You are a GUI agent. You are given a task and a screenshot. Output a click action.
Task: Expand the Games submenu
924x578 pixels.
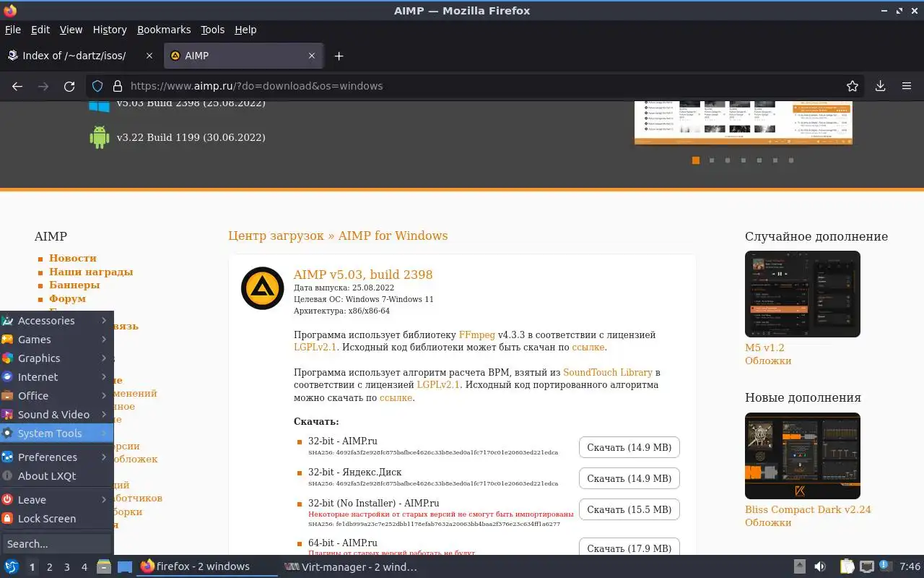tap(56, 340)
